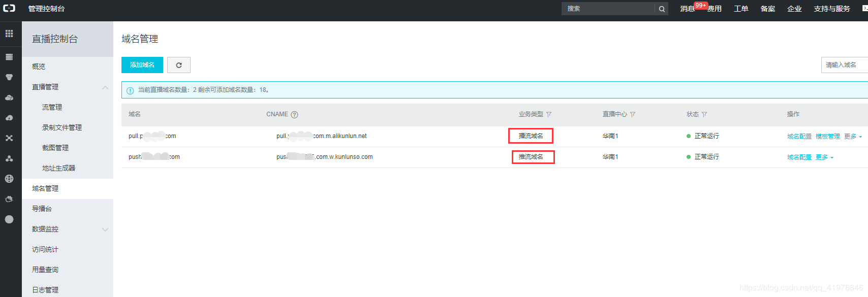Go to 流管理 in the sidebar
This screenshot has width=868, height=297.
(52, 107)
